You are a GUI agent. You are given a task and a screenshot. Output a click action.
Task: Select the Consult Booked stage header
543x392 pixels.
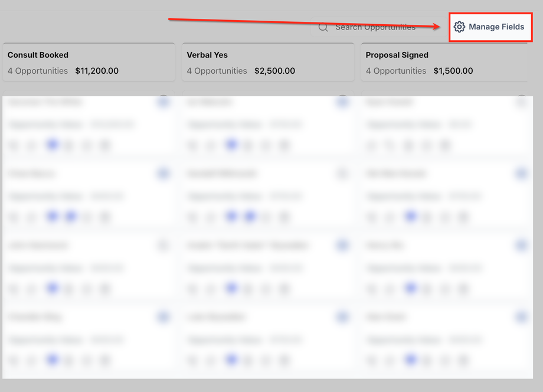click(x=89, y=63)
